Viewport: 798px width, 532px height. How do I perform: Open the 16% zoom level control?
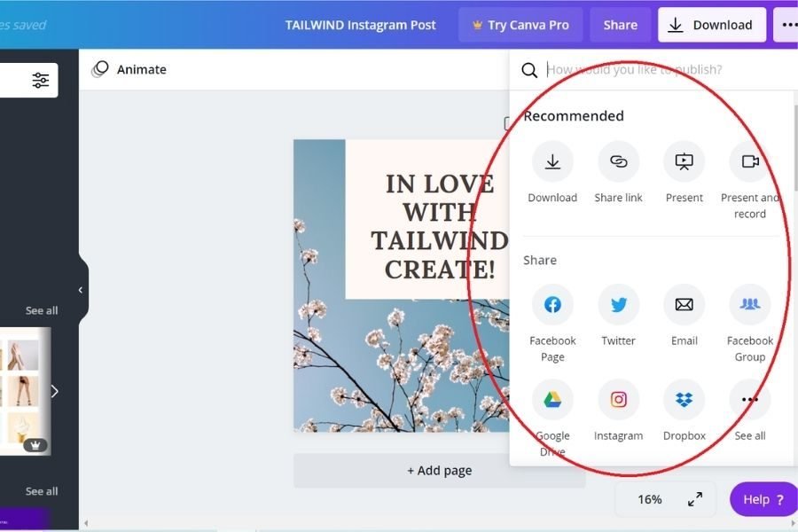point(649,499)
